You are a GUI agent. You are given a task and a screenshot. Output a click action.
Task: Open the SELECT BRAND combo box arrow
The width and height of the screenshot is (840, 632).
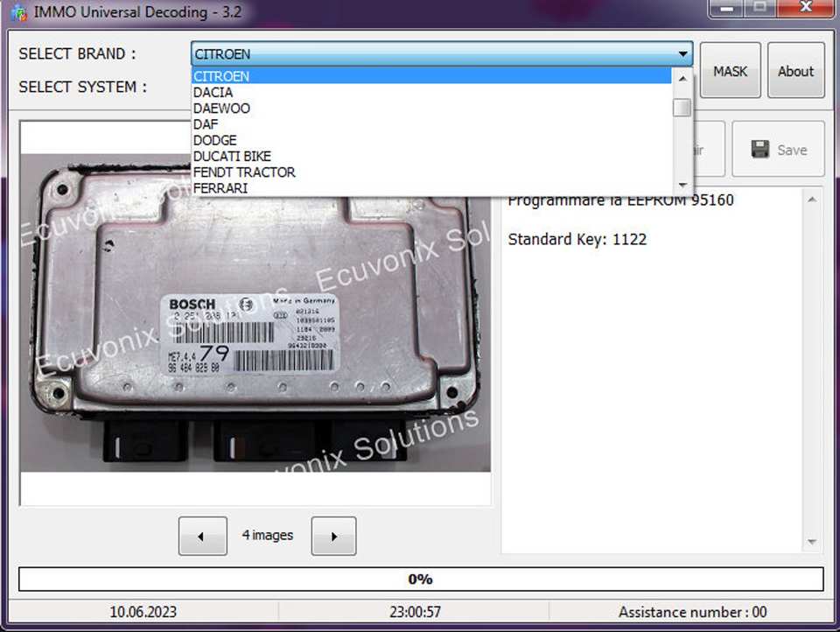pyautogui.click(x=682, y=53)
